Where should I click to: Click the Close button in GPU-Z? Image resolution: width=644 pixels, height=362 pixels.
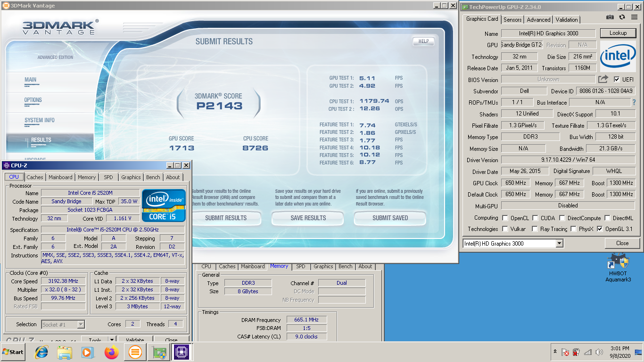click(622, 243)
